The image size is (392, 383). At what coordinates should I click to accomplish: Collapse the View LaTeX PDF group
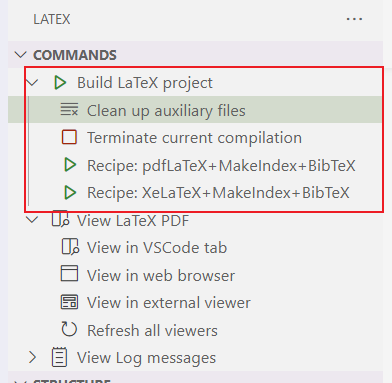click(32, 220)
